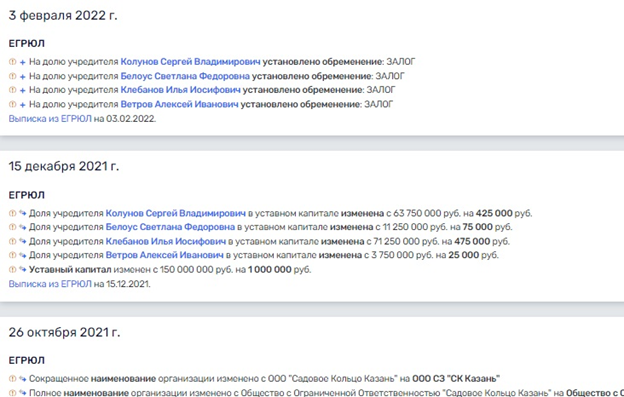Click info icon beside Ветров pledge row
Screen dimensions: 624x397
(x=12, y=104)
